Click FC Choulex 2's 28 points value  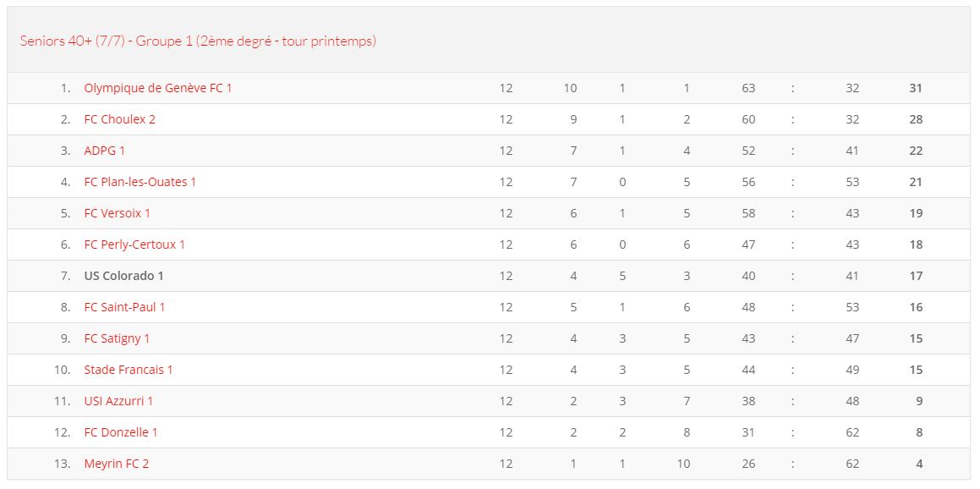[x=916, y=119]
